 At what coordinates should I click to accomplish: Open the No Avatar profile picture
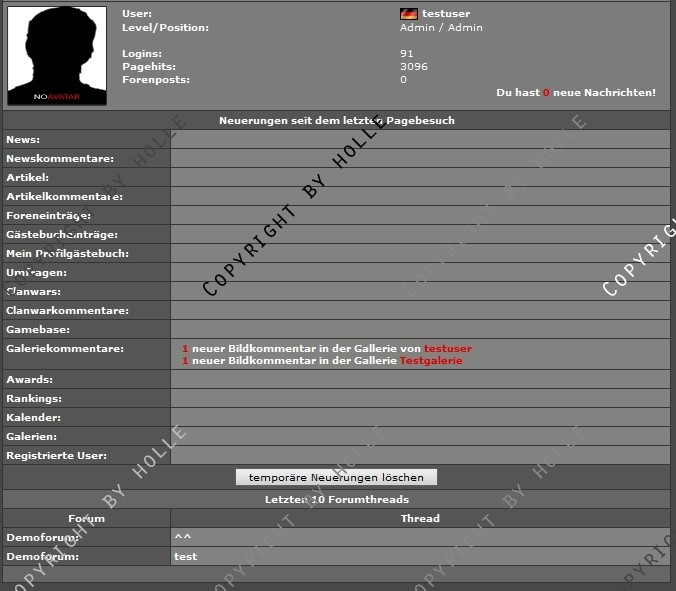pyautogui.click(x=57, y=56)
